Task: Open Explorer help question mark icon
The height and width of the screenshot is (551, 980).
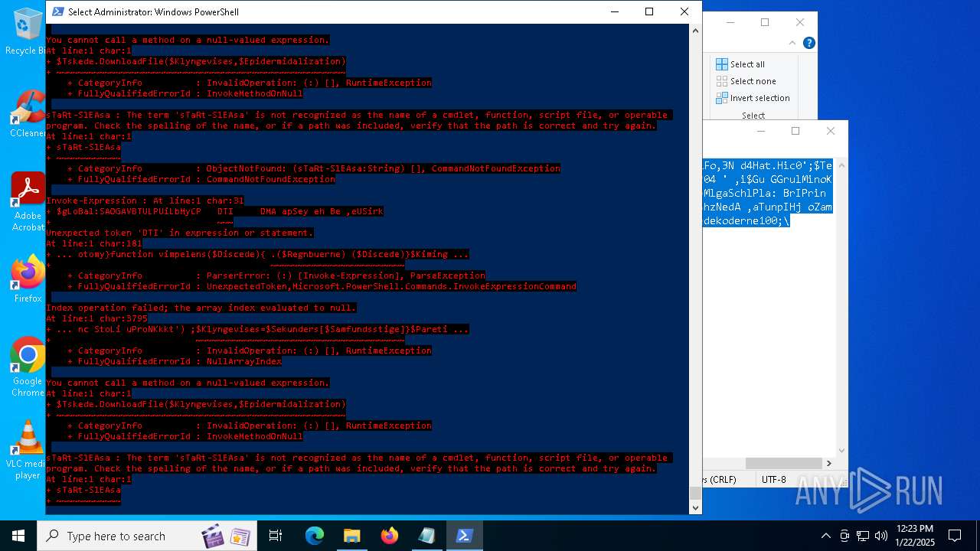Action: point(809,44)
